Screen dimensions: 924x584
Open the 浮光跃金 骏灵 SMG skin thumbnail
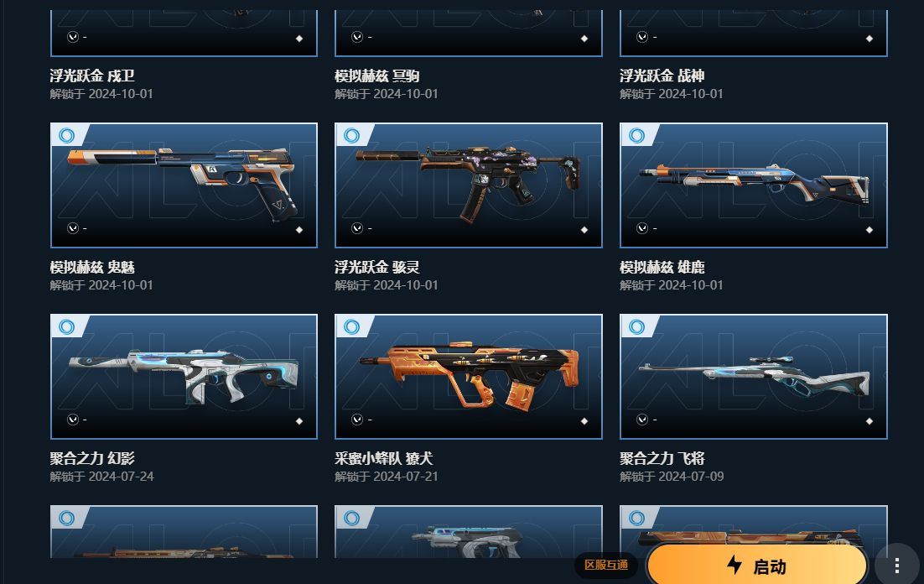(469, 185)
